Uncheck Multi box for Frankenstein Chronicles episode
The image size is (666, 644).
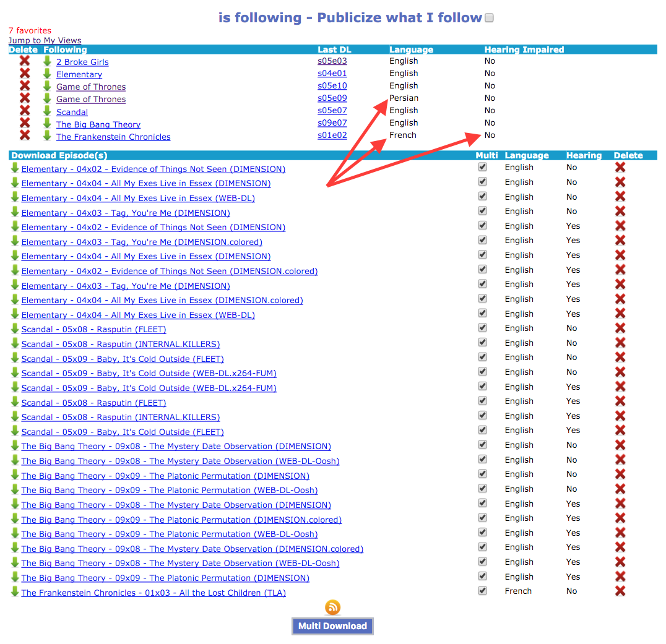click(483, 591)
